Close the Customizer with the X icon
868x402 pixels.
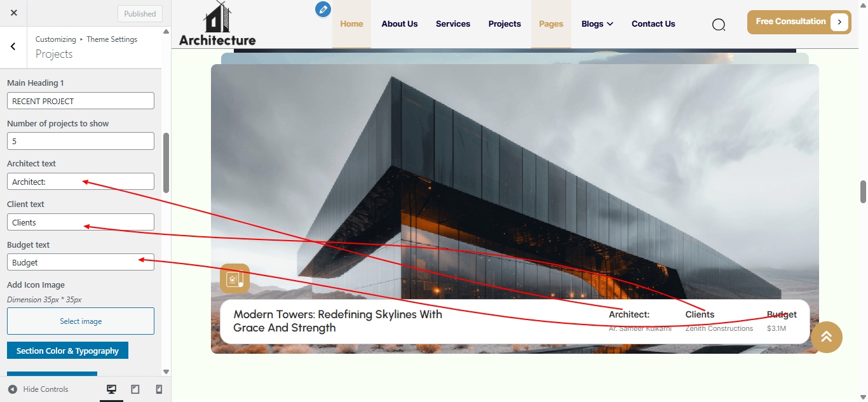coord(14,13)
